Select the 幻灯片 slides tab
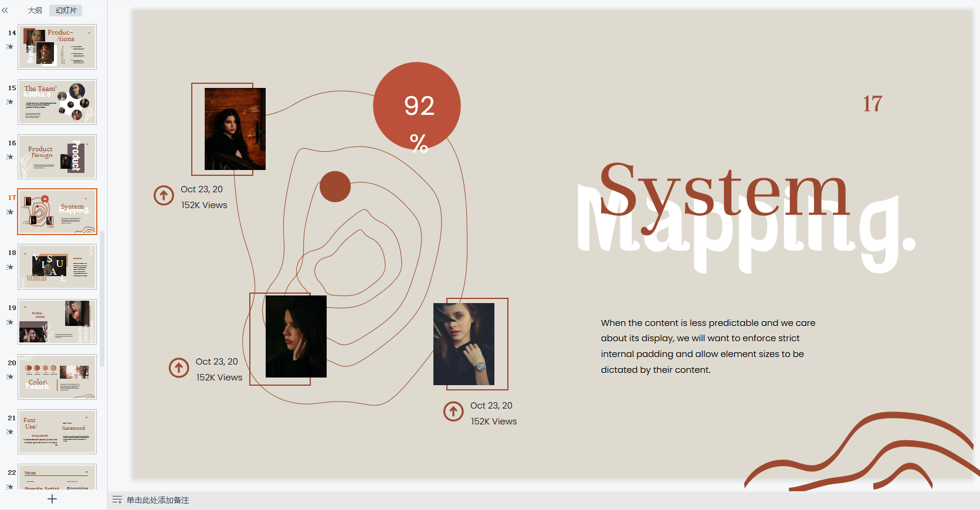The image size is (980, 510). 66,11
